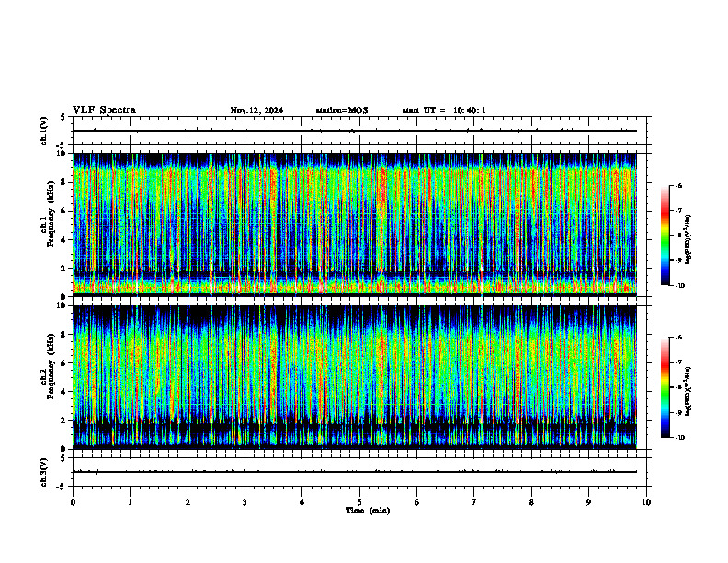
Task: Click the ch.1 spectrogram plot area
Action: tap(355, 224)
